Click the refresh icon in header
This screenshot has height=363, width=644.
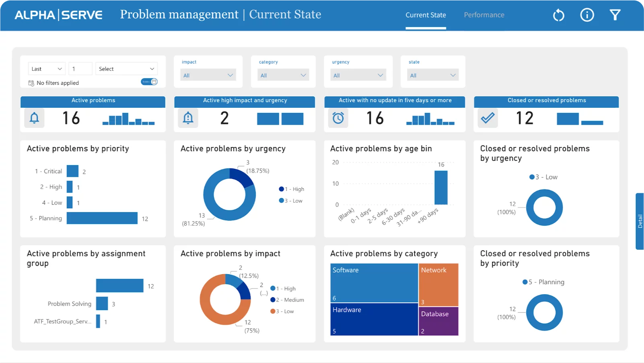pos(558,15)
